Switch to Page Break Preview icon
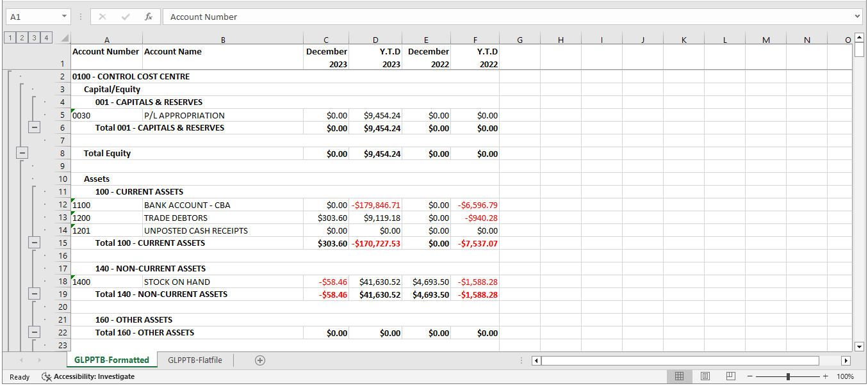The image size is (868, 386). (x=730, y=376)
